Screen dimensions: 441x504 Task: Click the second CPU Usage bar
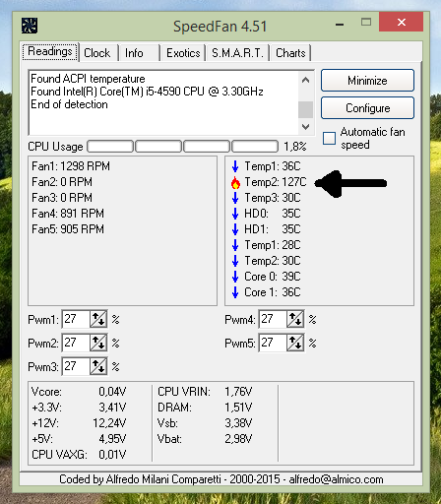158,147
